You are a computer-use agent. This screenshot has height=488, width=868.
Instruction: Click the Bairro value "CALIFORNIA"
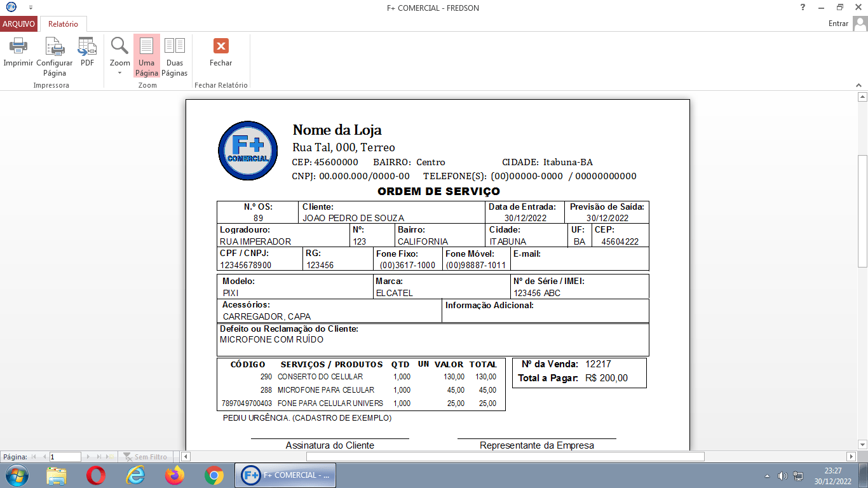(x=423, y=241)
